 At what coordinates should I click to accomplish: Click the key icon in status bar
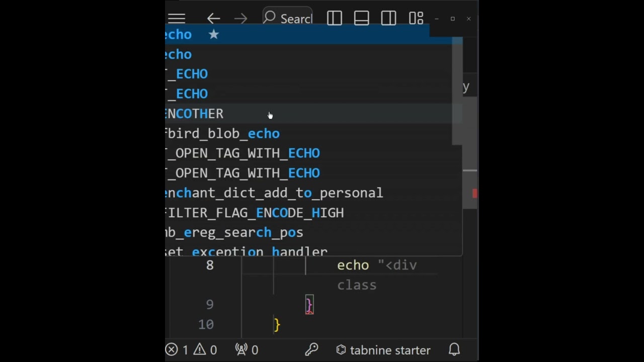311,350
